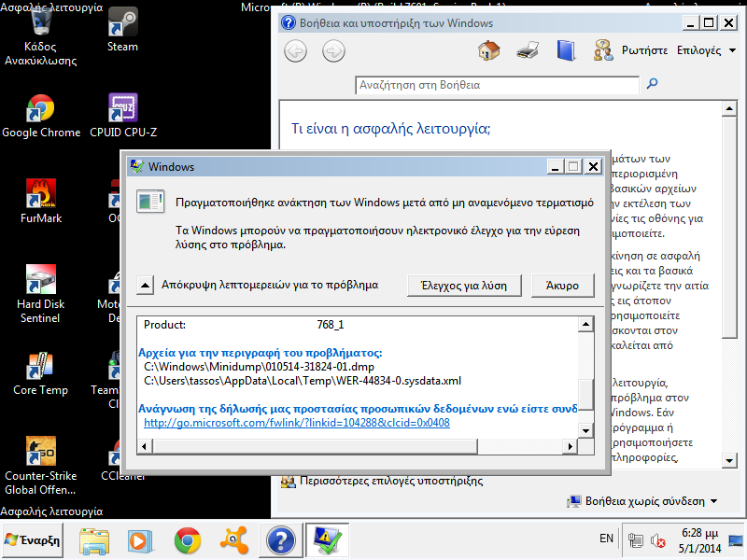Click details pane scroll up arrow
Viewport: 747px width, 560px height.
pyautogui.click(x=586, y=324)
